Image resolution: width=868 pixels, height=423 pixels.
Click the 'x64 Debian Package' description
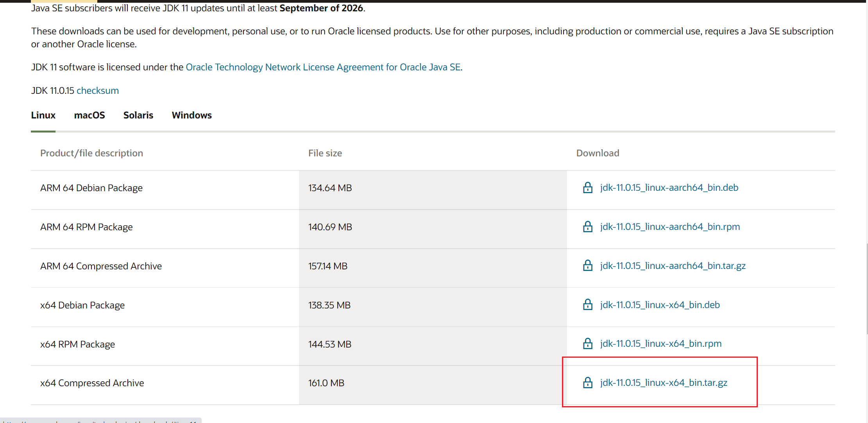point(82,305)
